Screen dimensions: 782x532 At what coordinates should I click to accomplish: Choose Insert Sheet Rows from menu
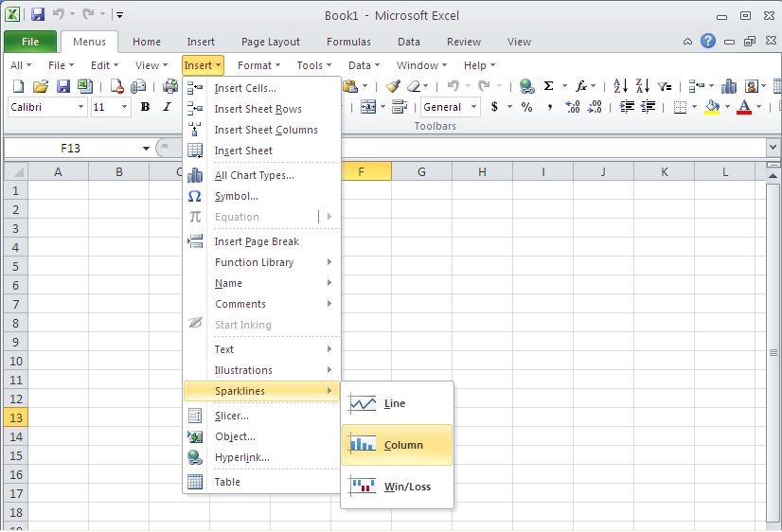coord(258,109)
